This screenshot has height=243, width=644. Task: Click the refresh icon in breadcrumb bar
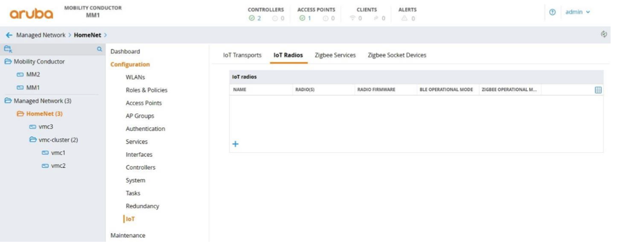coord(604,35)
